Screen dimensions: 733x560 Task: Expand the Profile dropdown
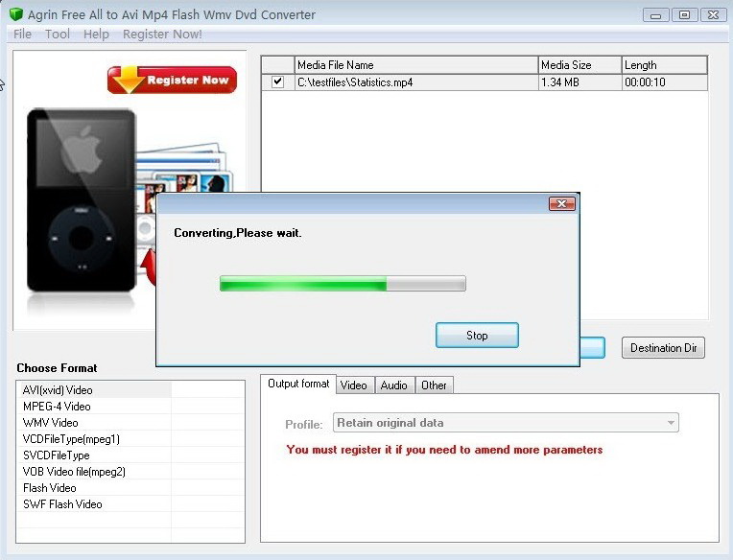671,423
